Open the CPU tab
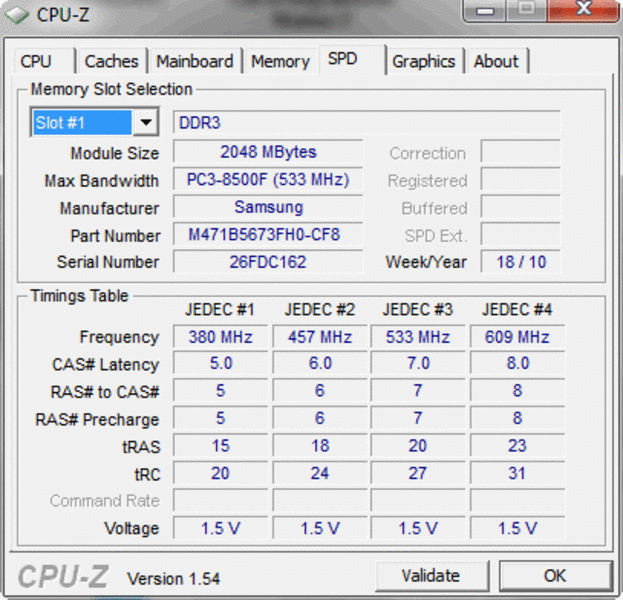Image resolution: width=623 pixels, height=600 pixels. click(x=44, y=61)
